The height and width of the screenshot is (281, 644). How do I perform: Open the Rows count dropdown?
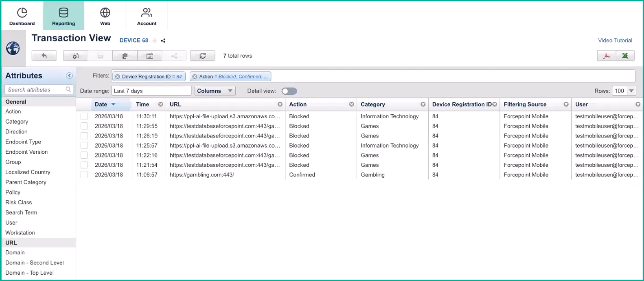(x=624, y=91)
